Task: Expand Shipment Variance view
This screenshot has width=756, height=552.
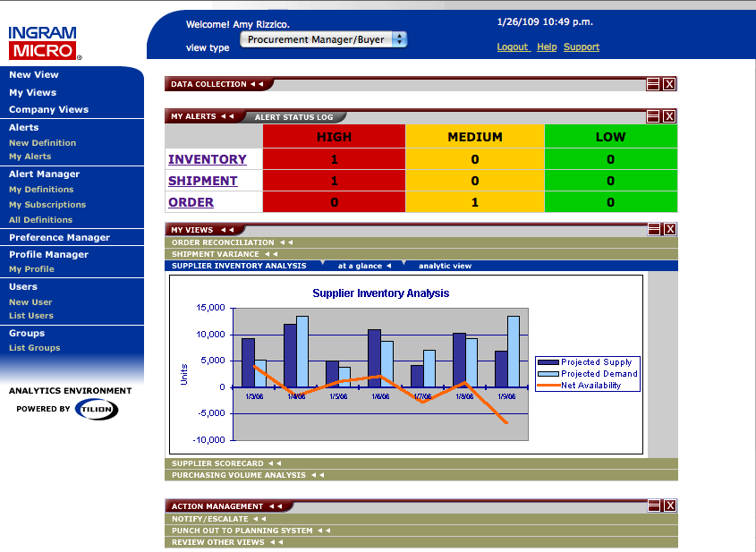Action: click(x=421, y=254)
